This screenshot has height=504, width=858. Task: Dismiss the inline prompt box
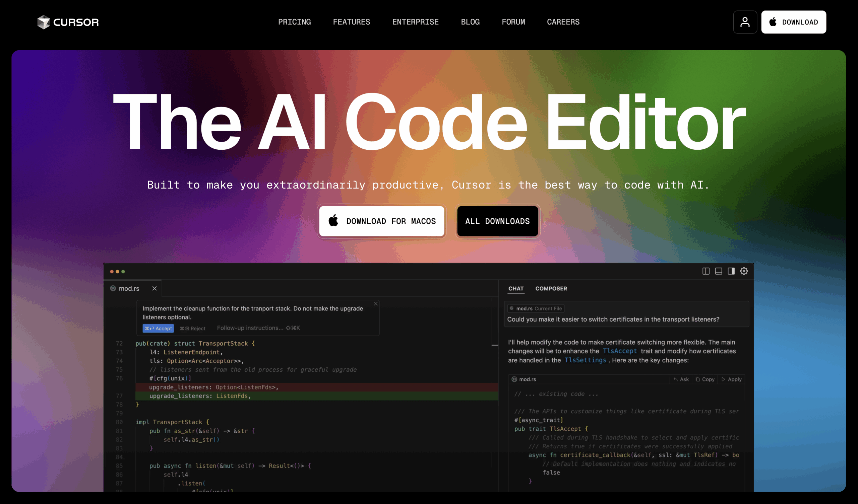coord(376,303)
